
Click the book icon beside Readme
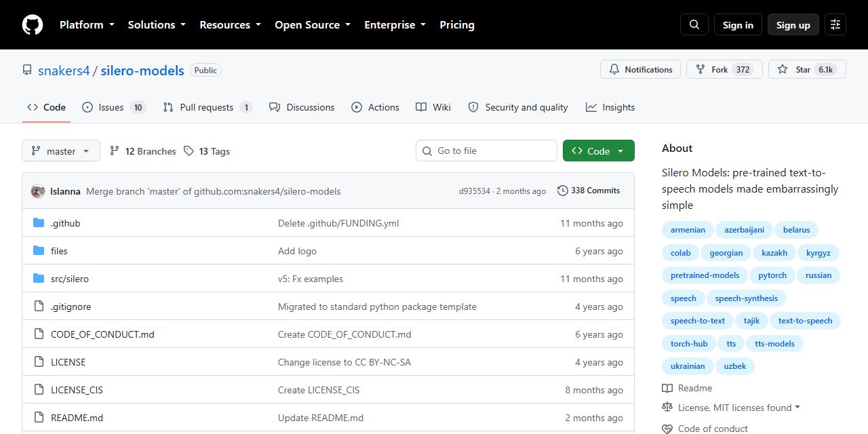[x=667, y=389]
